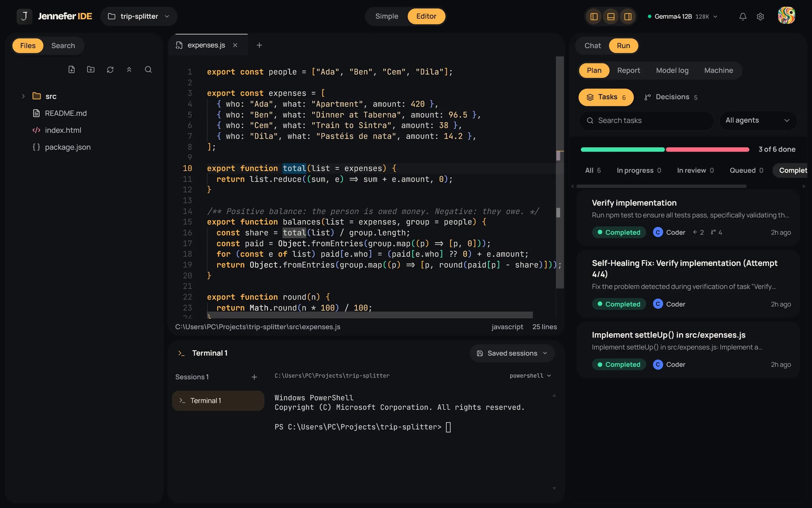The width and height of the screenshot is (812, 508).
Task: Open the notifications bell
Action: click(743, 16)
